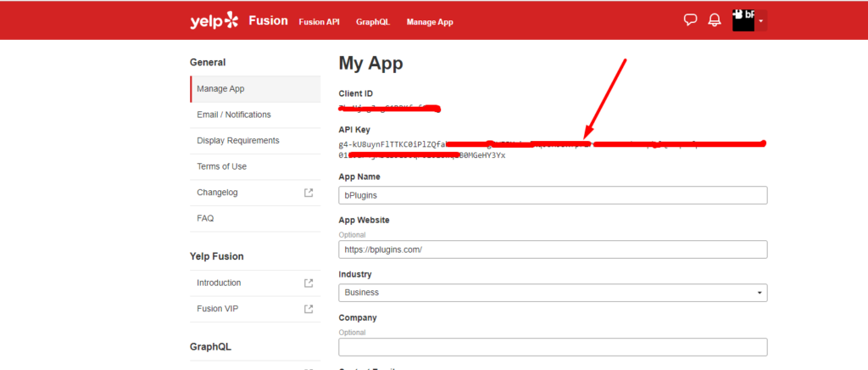Image resolution: width=868 pixels, height=370 pixels.
Task: Focus the App Website field
Action: point(553,249)
